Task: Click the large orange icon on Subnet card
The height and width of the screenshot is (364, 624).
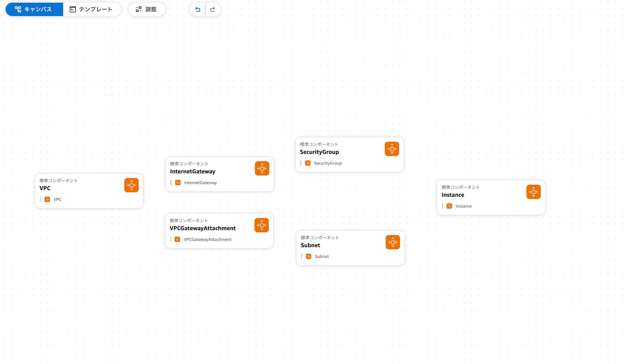Action: click(x=393, y=242)
